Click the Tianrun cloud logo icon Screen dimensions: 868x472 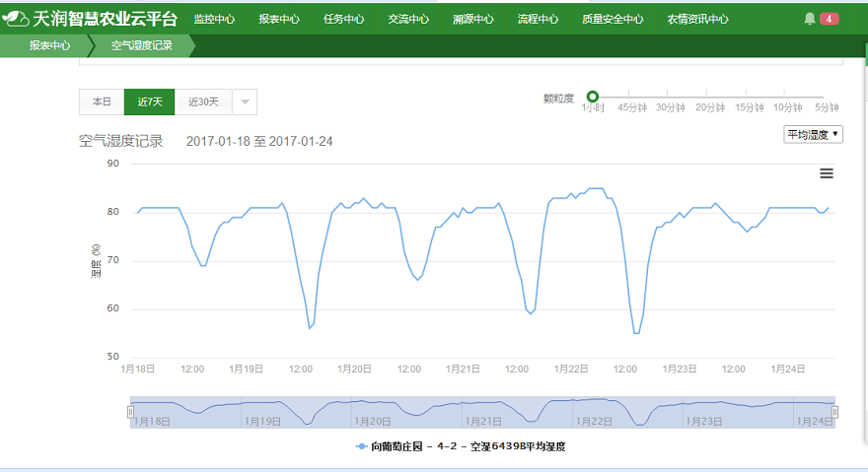click(17, 18)
